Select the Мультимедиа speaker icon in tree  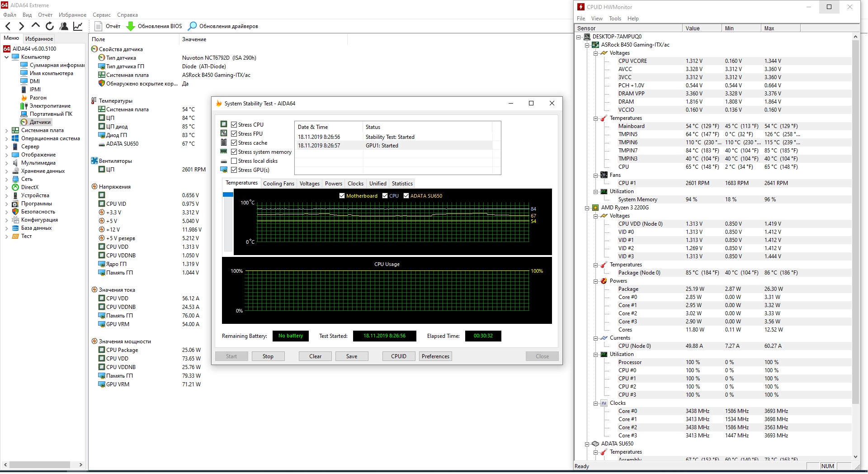(x=15, y=163)
